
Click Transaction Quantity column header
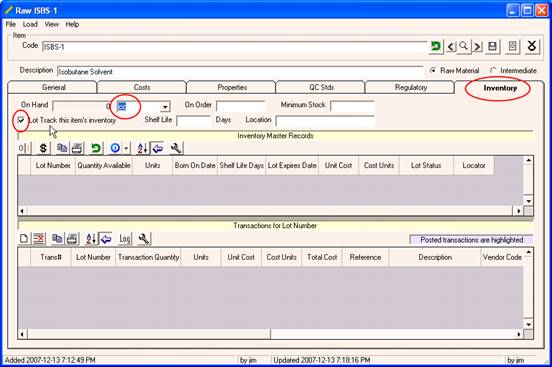coord(149,257)
